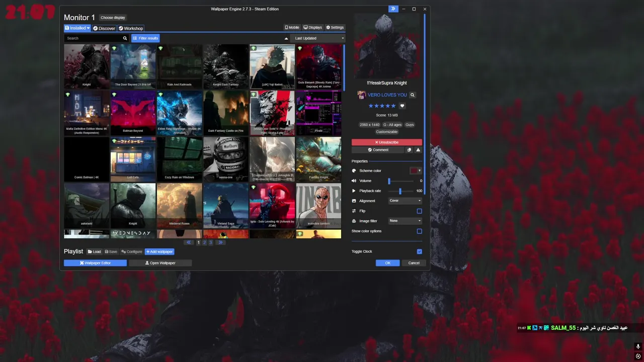Switch to the Discover tab

104,28
